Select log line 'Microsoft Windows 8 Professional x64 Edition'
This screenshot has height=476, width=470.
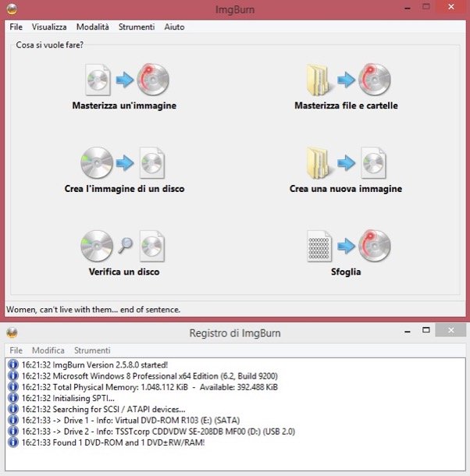pos(150,376)
